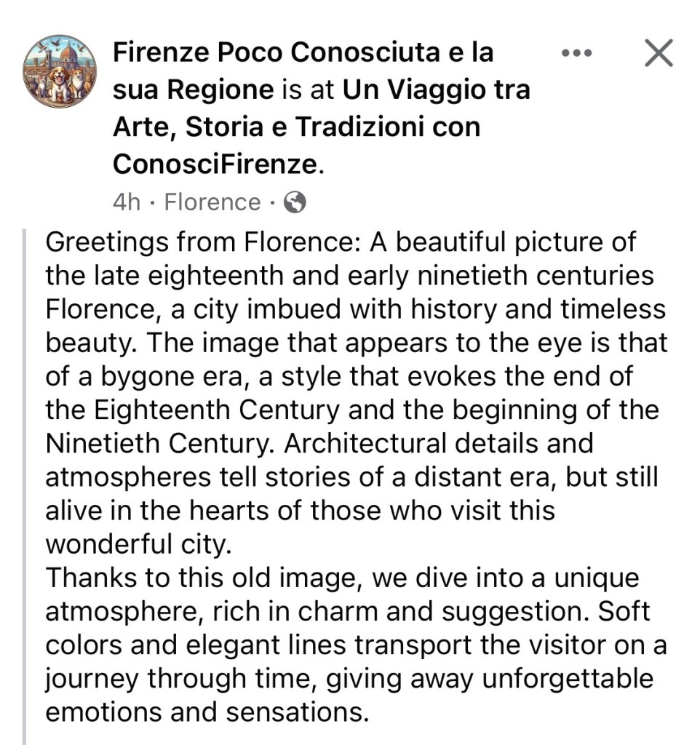Open the three-dot post options menu
Viewport: 700px width, 745px height.
coord(577,53)
